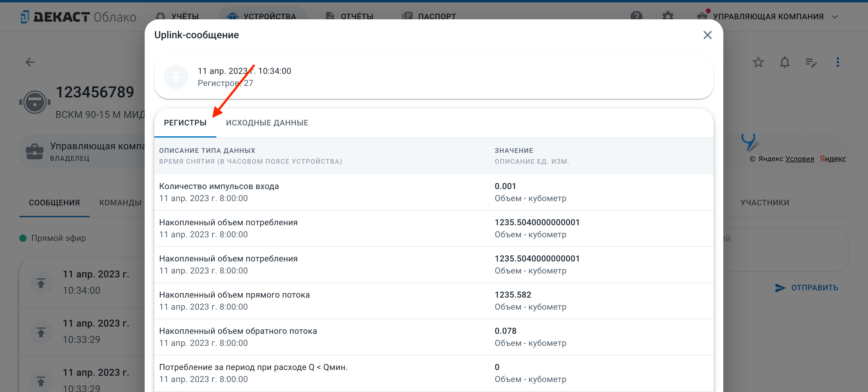The image size is (868, 392).
Task: Click the Отчёты document icon in the nav bar
Action: point(330,16)
